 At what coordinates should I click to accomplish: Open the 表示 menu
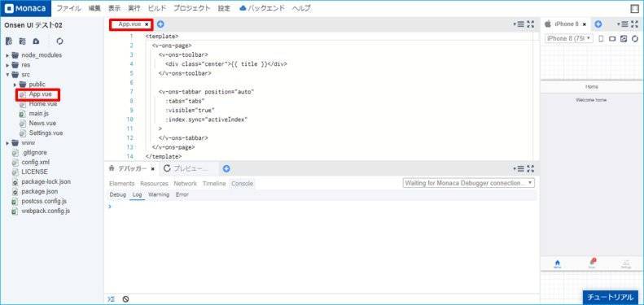pos(114,8)
